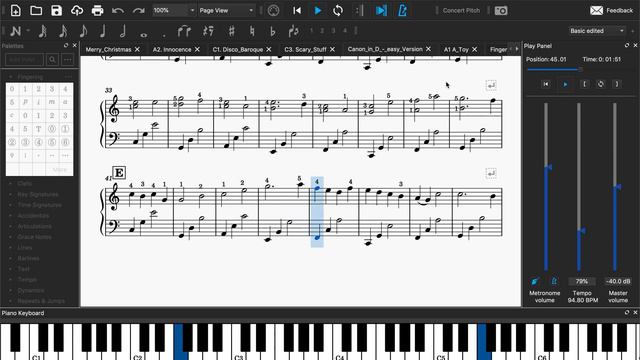Undo the last action
640x360 pixels.
point(118,10)
